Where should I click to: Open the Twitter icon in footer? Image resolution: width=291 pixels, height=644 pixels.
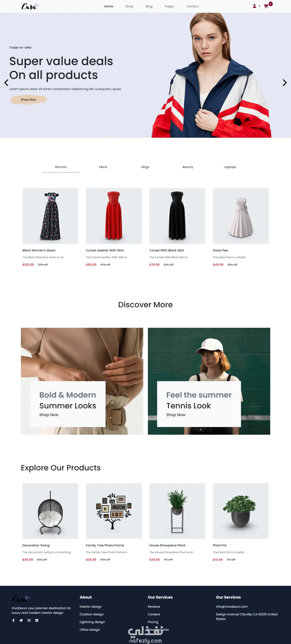(21, 620)
